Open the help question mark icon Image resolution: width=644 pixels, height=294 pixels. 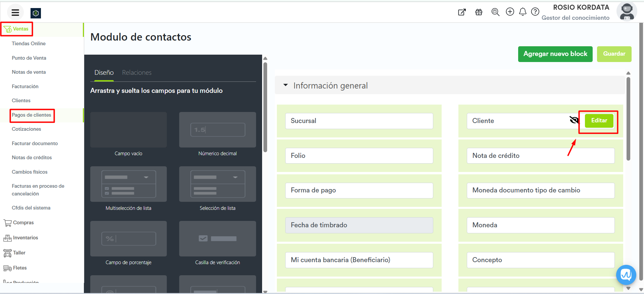[535, 12]
